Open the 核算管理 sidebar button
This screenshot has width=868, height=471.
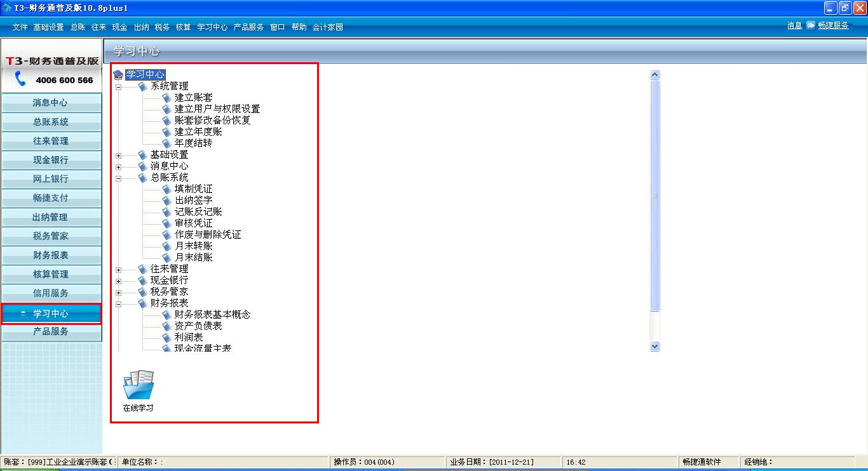[x=51, y=274]
